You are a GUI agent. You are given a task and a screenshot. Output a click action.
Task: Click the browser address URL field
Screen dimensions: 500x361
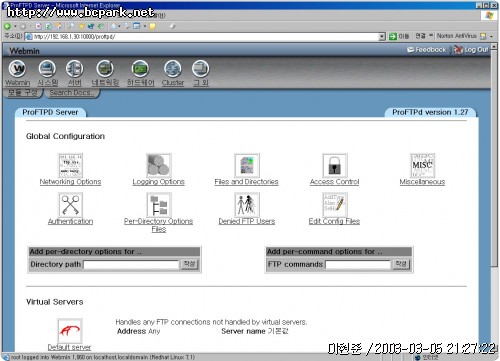(202, 36)
